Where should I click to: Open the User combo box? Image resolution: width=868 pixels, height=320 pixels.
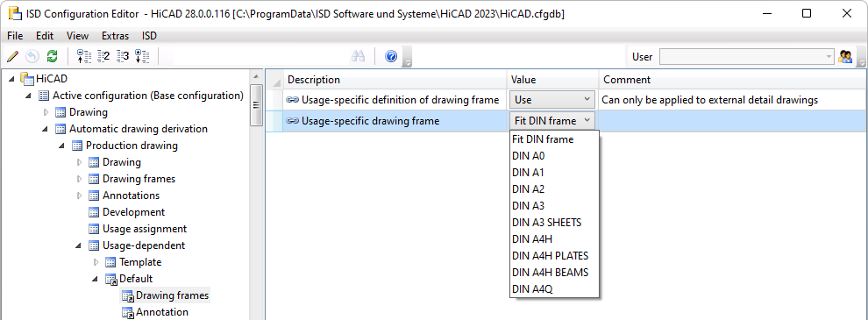[x=746, y=56]
